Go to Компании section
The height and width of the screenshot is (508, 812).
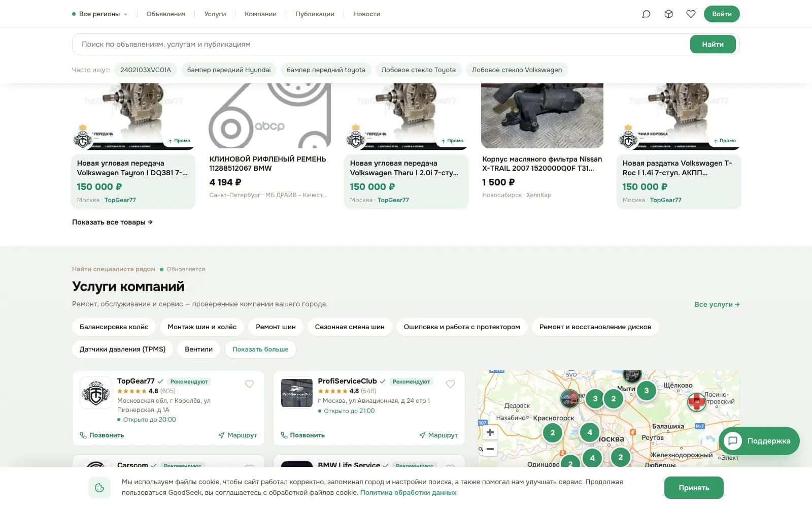pyautogui.click(x=260, y=14)
